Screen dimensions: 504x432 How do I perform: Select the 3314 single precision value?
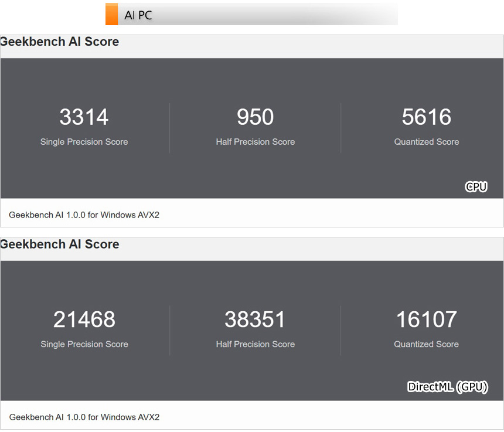84,117
